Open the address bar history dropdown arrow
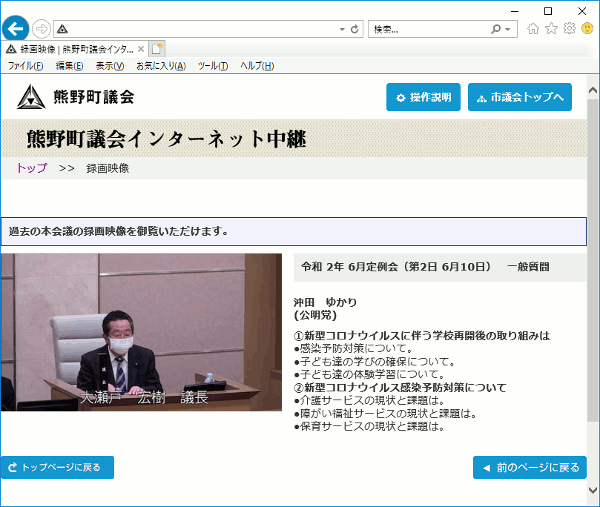 coord(342,29)
